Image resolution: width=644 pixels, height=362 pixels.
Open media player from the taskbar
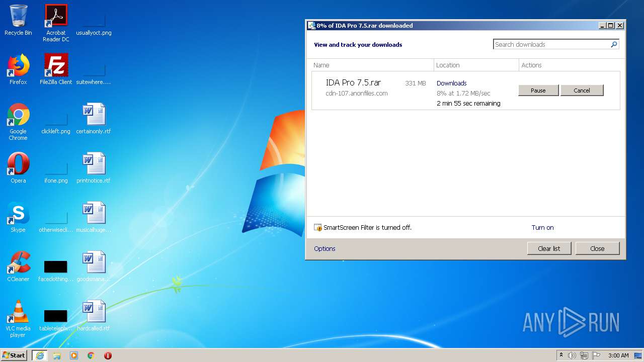point(74,355)
